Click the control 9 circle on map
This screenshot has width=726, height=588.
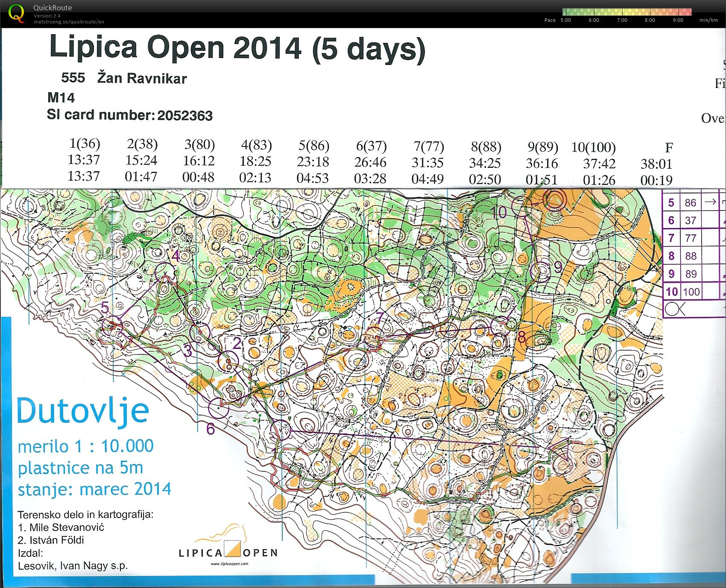(541, 272)
